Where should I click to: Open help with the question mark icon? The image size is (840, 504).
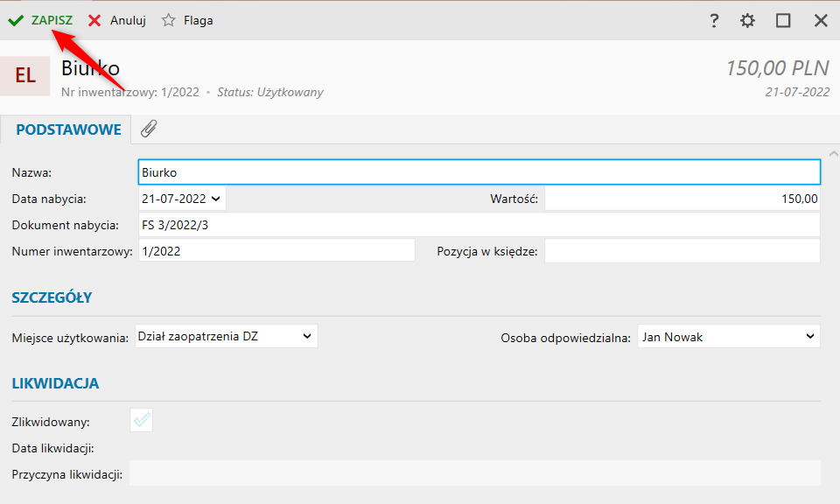pyautogui.click(x=714, y=20)
